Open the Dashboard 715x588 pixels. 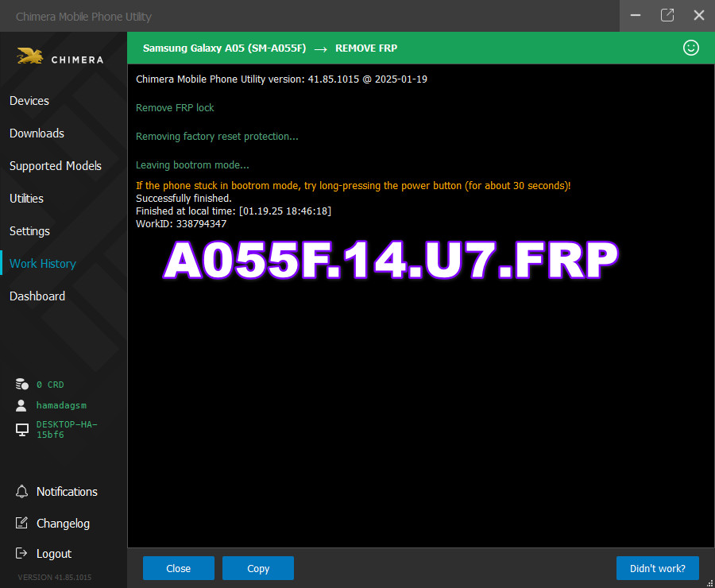37,296
